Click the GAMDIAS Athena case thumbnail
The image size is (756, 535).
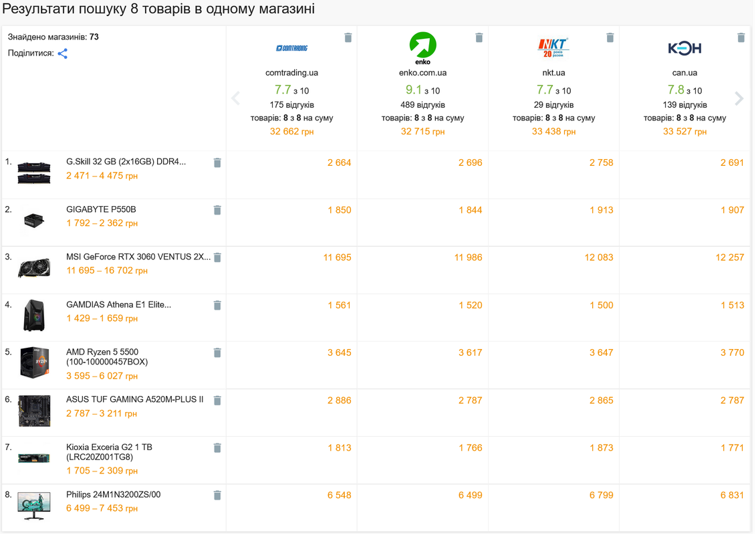(x=34, y=316)
